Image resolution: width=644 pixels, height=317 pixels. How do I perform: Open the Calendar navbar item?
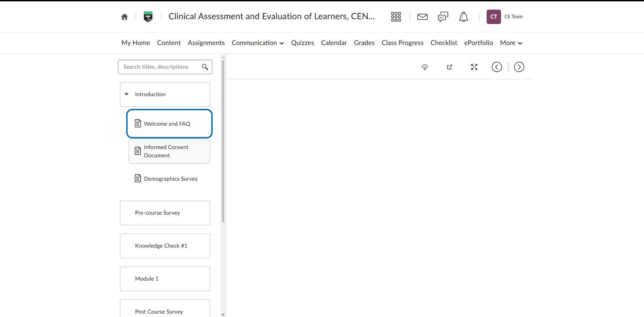334,43
